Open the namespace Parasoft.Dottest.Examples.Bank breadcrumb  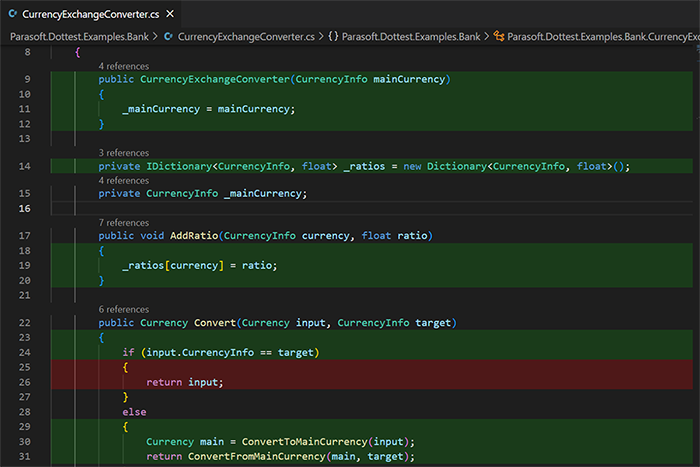411,37
